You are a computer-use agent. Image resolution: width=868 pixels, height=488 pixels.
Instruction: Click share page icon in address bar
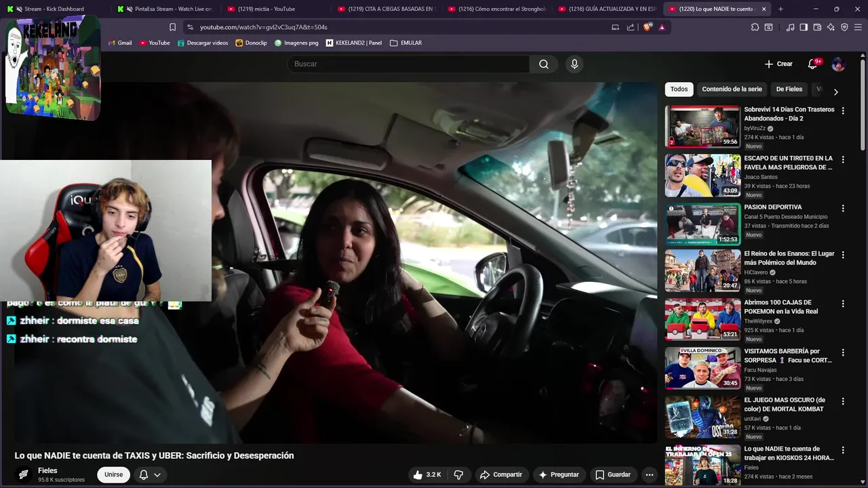pos(631,27)
